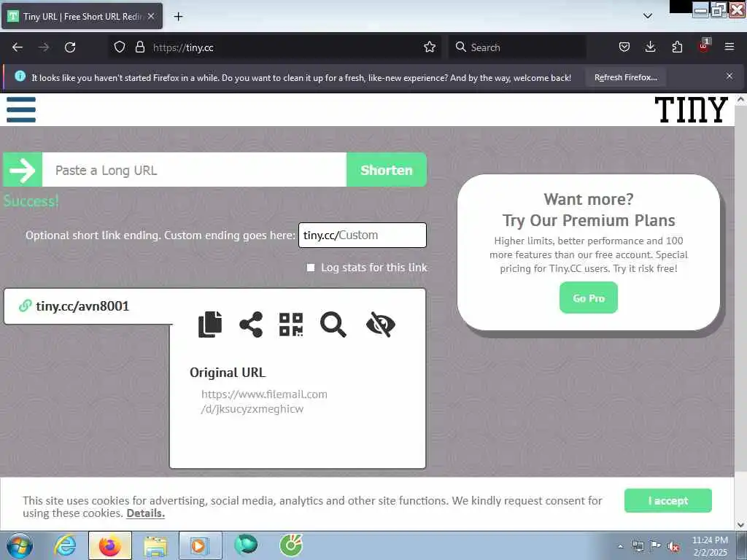Close the Tiny URL tab

151,16
